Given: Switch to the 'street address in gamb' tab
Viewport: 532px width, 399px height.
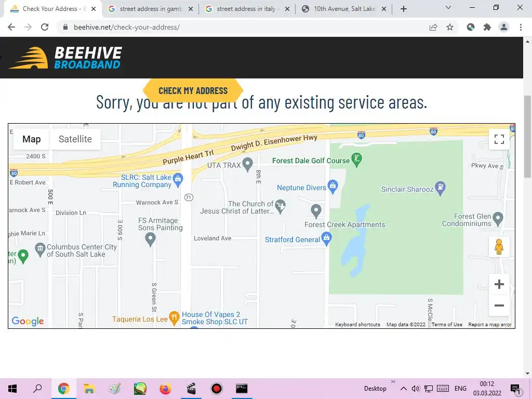Looking at the screenshot, I should (x=151, y=9).
